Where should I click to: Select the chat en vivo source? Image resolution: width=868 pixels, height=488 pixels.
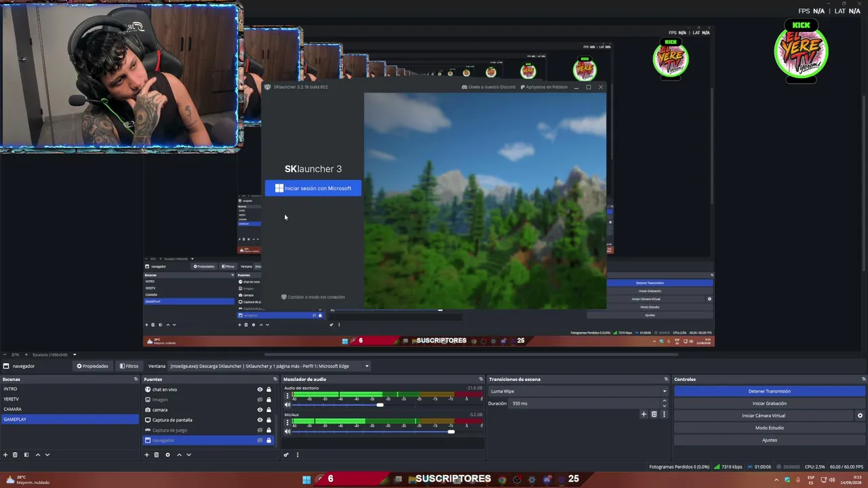pyautogui.click(x=165, y=390)
